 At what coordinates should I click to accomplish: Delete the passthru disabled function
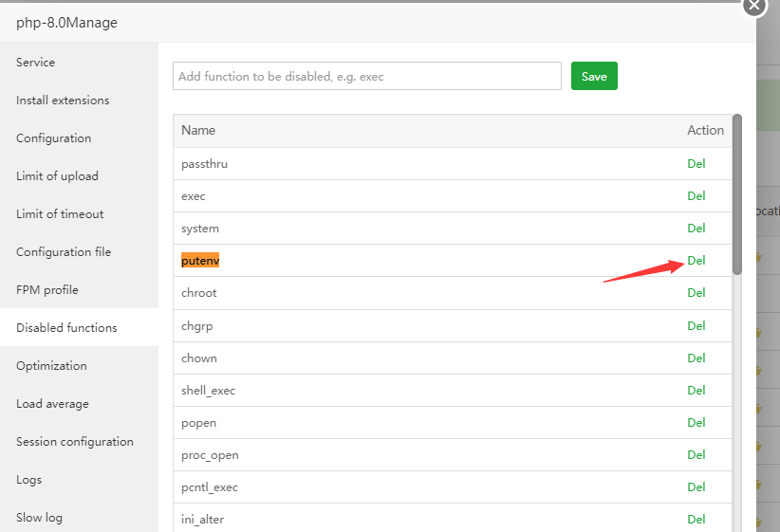point(696,164)
